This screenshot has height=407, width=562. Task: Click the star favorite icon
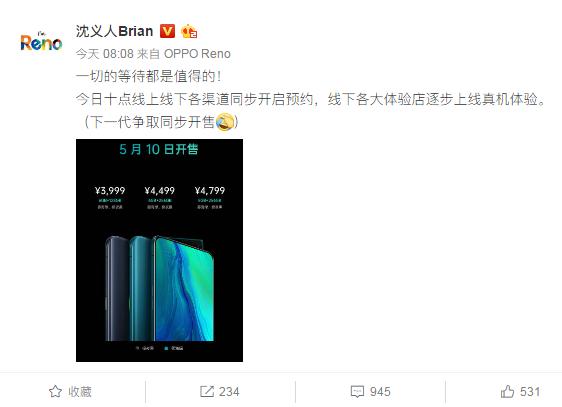55,392
